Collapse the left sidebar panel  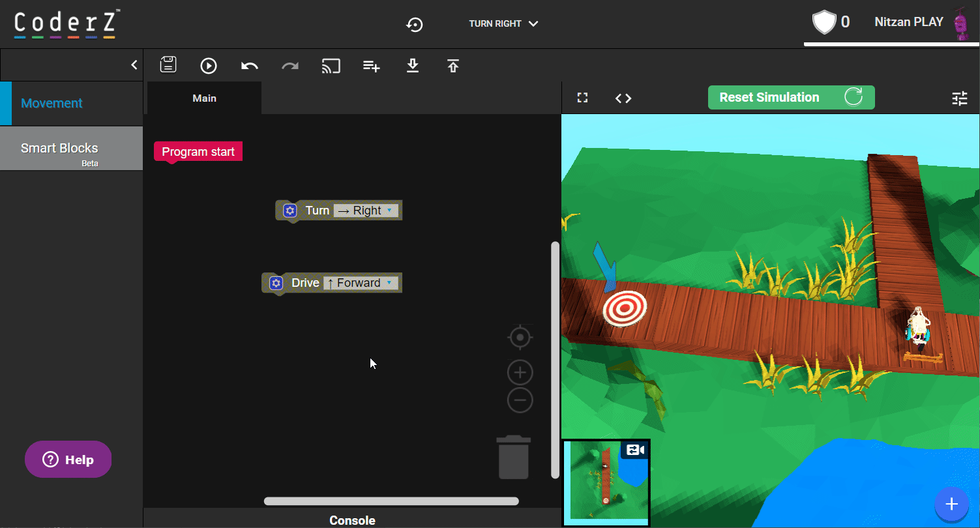coord(134,65)
